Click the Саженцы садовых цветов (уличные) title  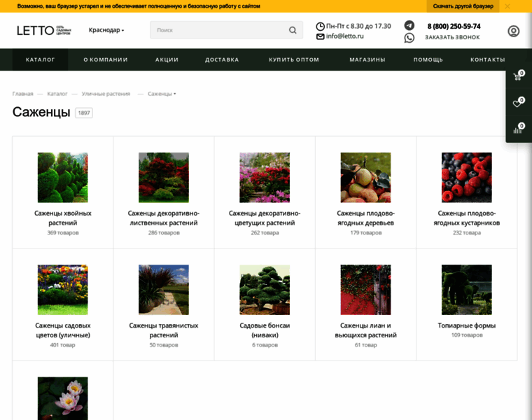tap(63, 330)
